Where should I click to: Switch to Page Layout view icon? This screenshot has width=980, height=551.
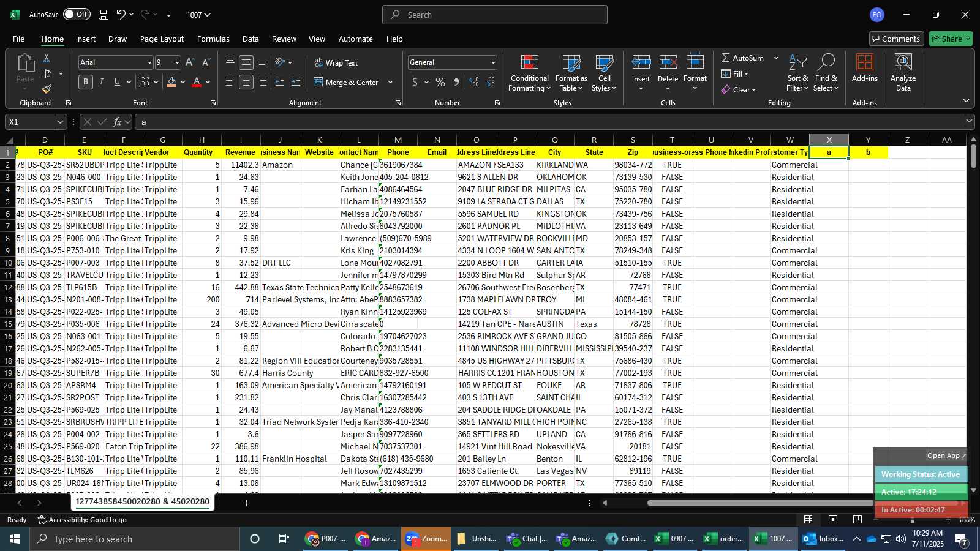click(x=833, y=519)
